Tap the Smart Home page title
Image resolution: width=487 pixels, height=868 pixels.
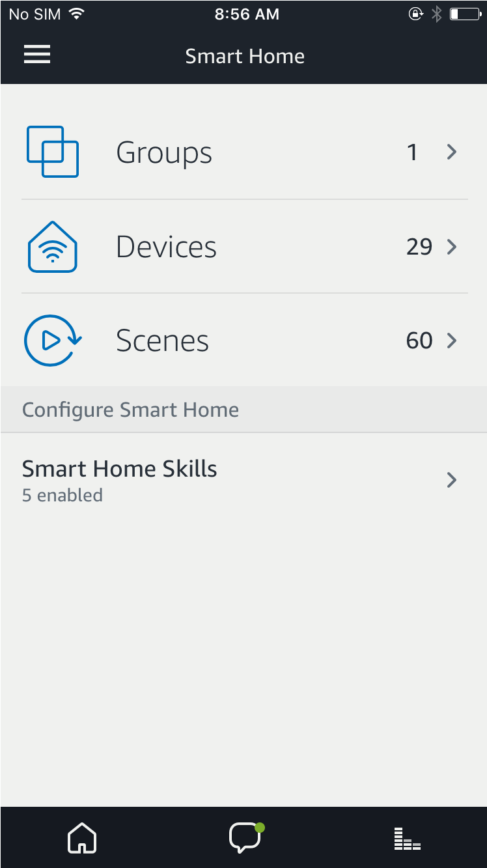coord(245,56)
